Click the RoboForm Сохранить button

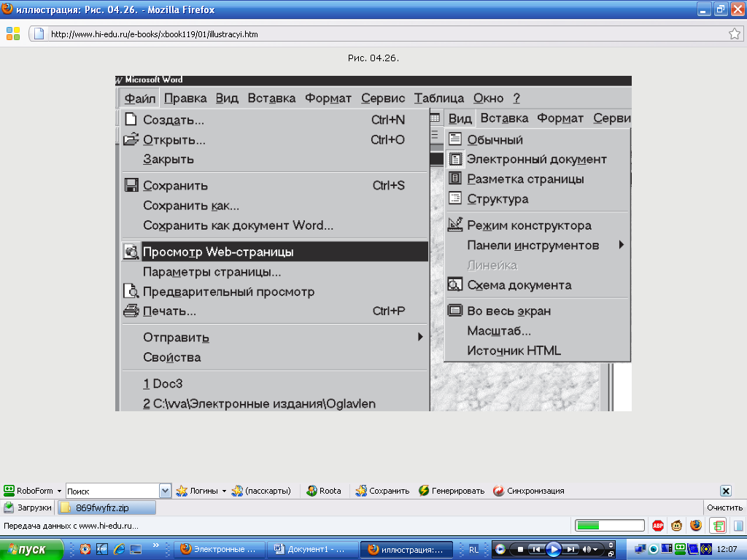(x=382, y=491)
